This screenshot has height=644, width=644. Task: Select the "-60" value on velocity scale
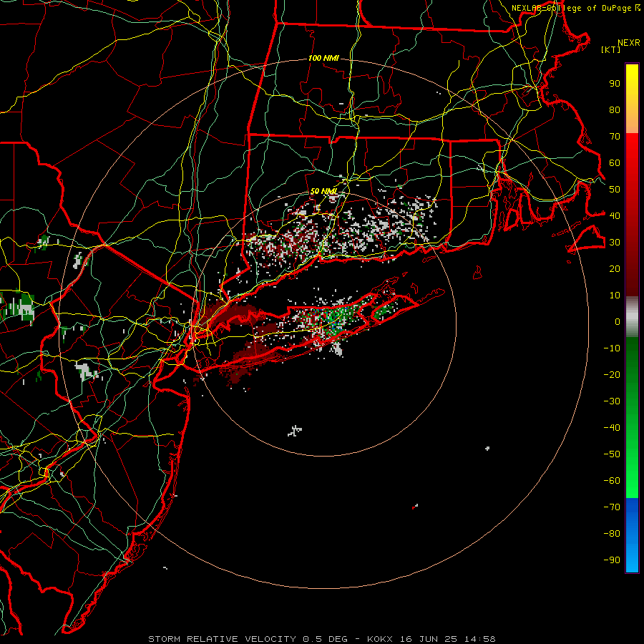pyautogui.click(x=612, y=481)
